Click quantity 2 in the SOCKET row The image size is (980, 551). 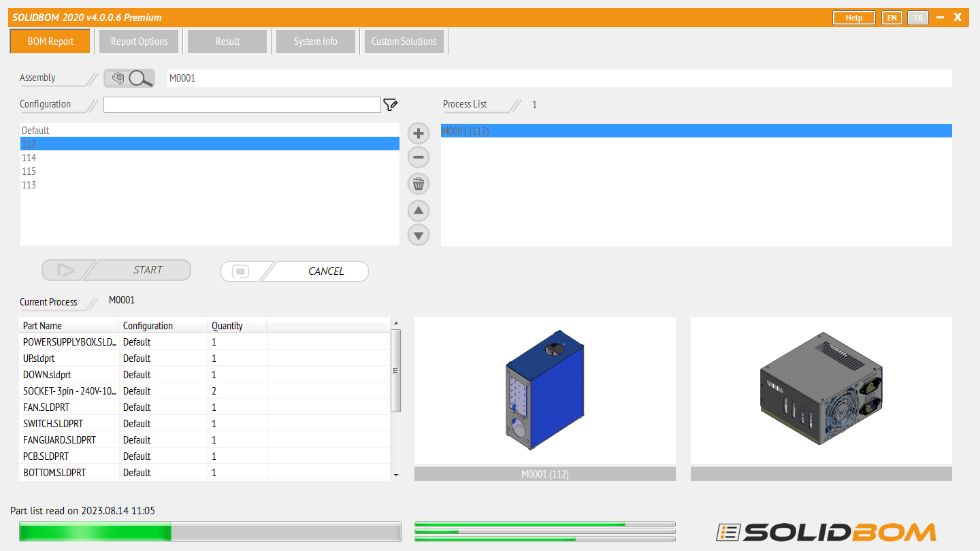(214, 391)
